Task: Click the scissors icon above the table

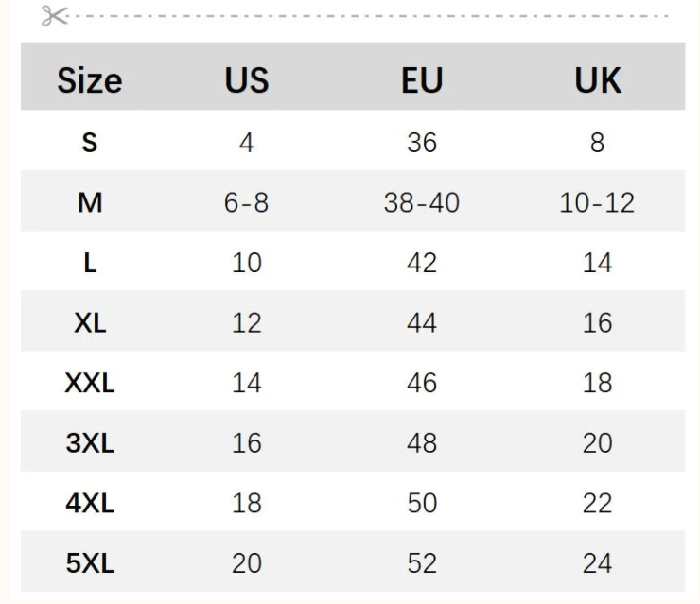Action: [x=55, y=16]
